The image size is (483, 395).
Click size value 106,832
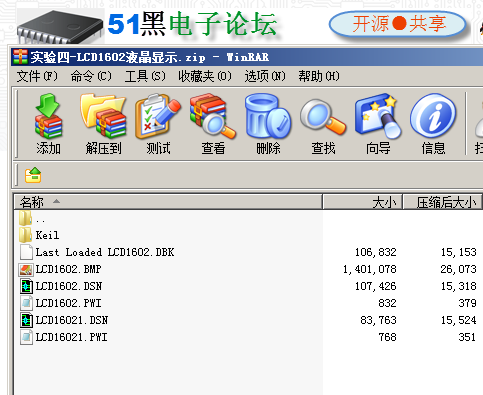(x=376, y=252)
